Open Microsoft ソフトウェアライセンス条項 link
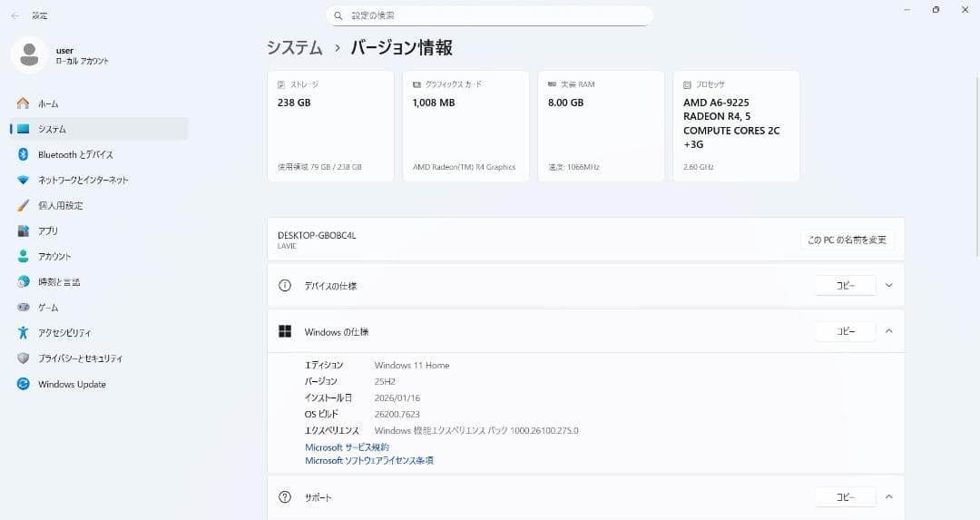The image size is (980, 520). click(368, 461)
